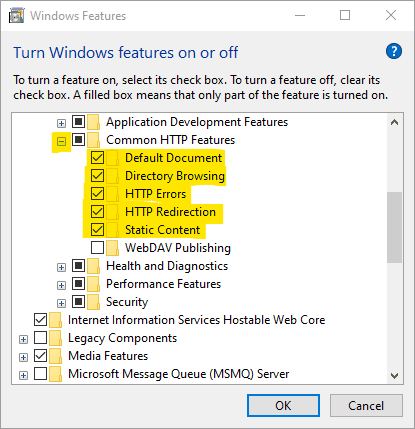The height and width of the screenshot is (429, 415).
Task: Click the folder icon beside Media Features
Action: [x=55, y=356]
